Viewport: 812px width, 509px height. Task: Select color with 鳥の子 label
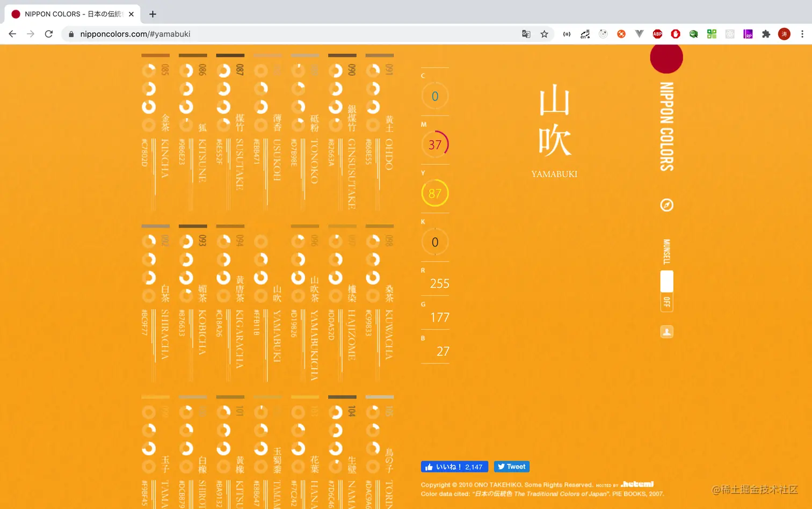point(380,452)
